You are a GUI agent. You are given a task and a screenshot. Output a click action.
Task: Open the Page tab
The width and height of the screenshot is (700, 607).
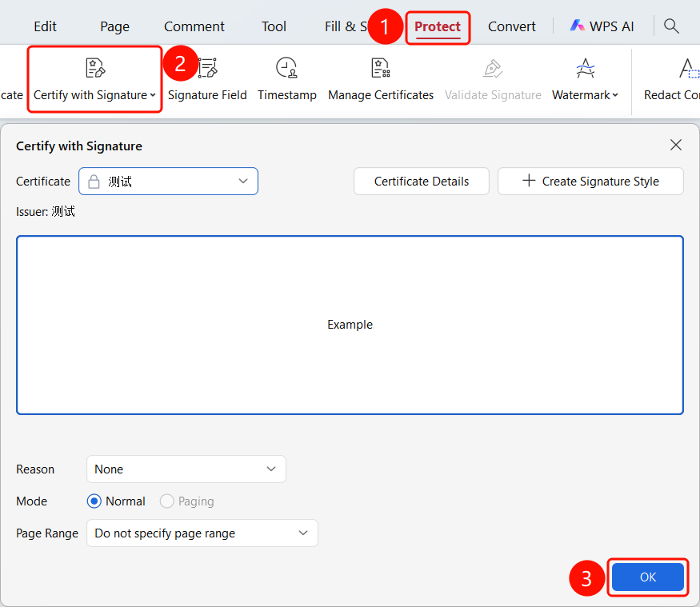(114, 26)
